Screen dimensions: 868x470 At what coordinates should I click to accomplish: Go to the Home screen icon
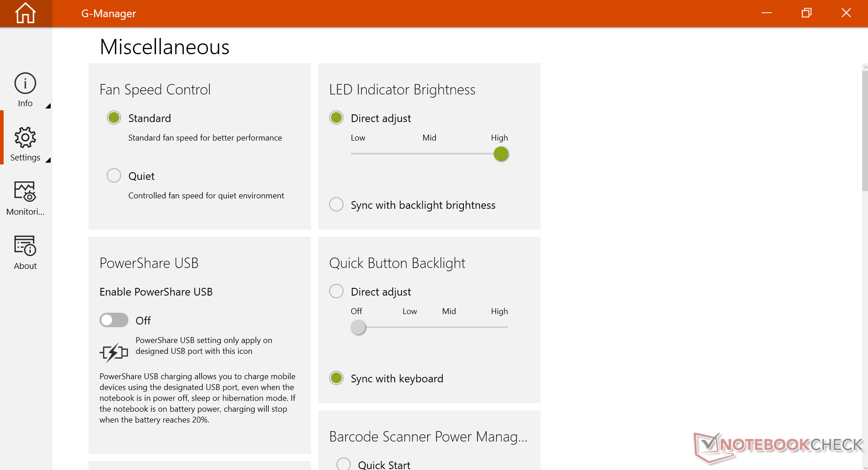(25, 13)
